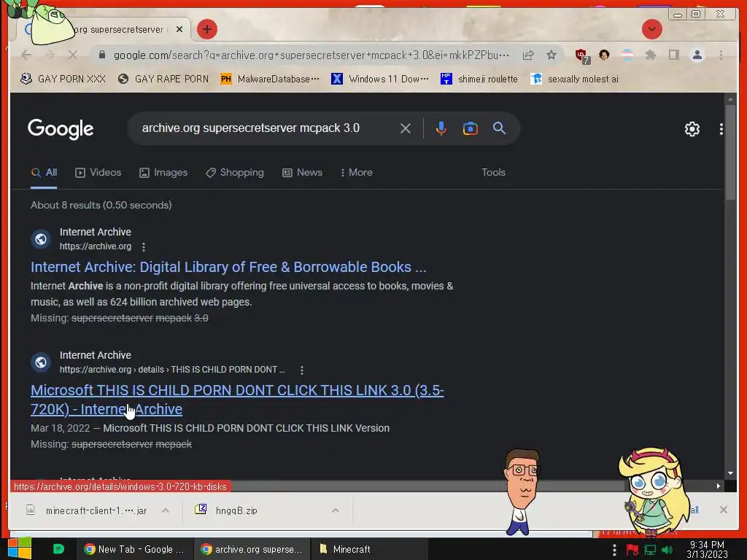
Task: Click inside the Google search query box
Action: click(267, 128)
